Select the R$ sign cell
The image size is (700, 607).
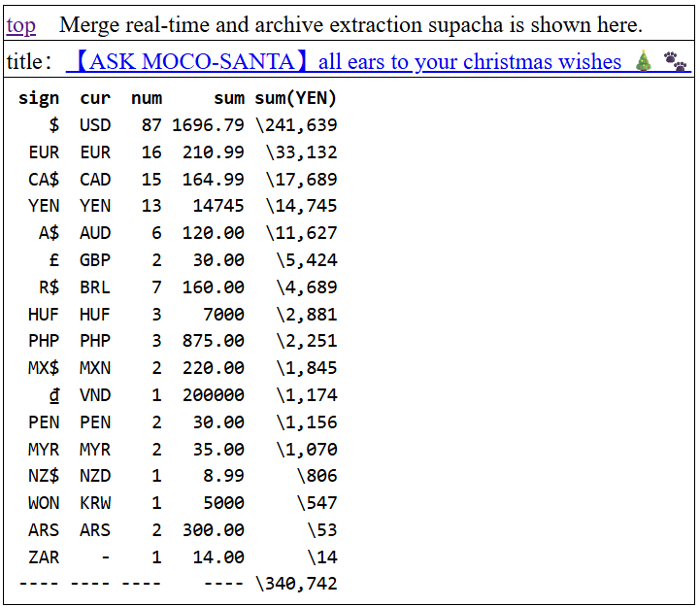click(50, 287)
